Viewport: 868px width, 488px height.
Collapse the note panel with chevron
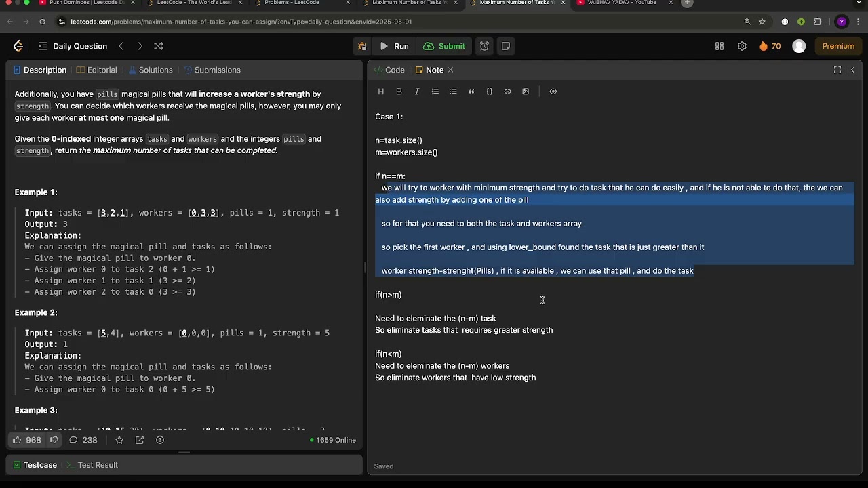pos(853,70)
